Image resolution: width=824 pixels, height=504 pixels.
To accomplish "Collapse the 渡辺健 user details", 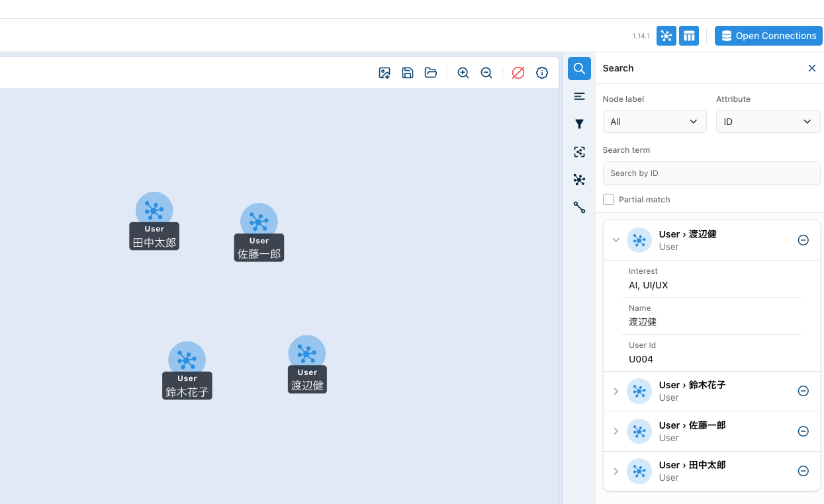I will point(616,240).
